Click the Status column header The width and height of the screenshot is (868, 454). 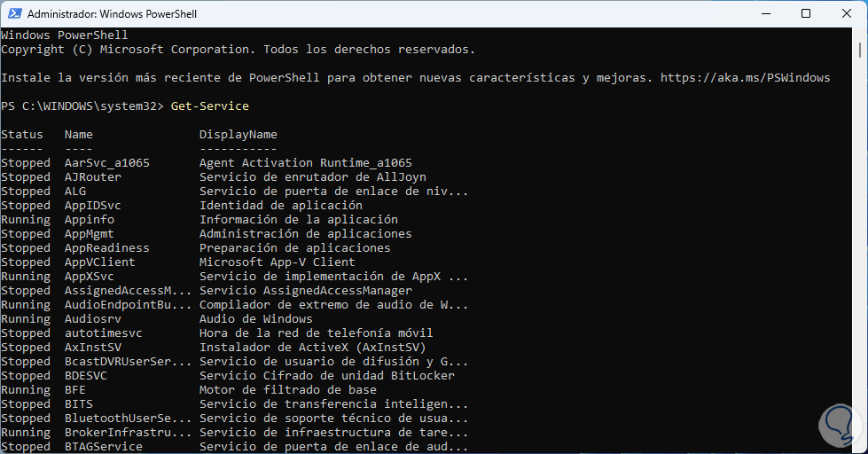[x=22, y=135]
